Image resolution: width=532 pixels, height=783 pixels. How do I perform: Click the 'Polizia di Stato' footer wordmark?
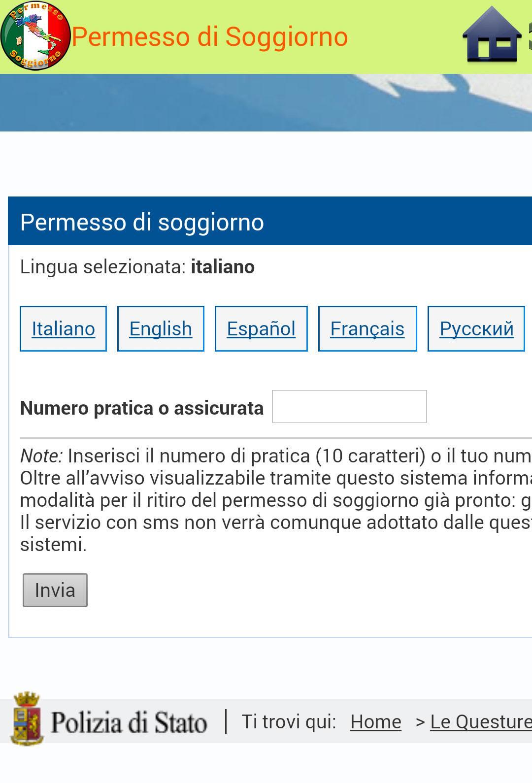pyautogui.click(x=130, y=721)
